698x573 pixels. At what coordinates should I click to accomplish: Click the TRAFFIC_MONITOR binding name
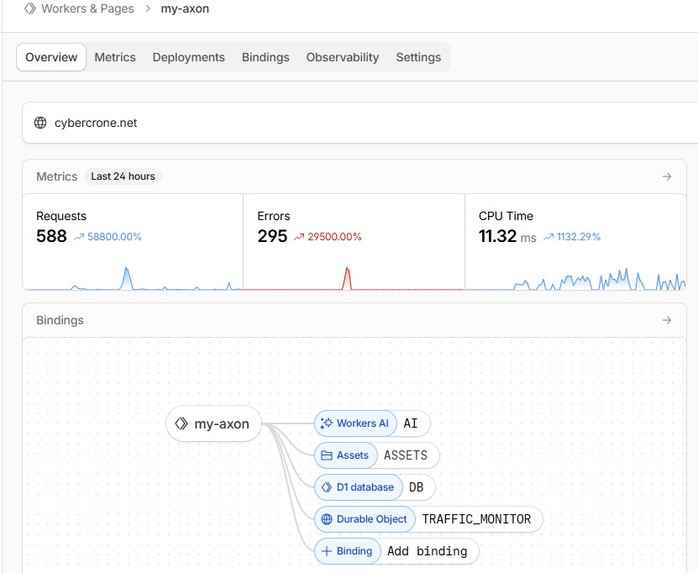click(476, 519)
